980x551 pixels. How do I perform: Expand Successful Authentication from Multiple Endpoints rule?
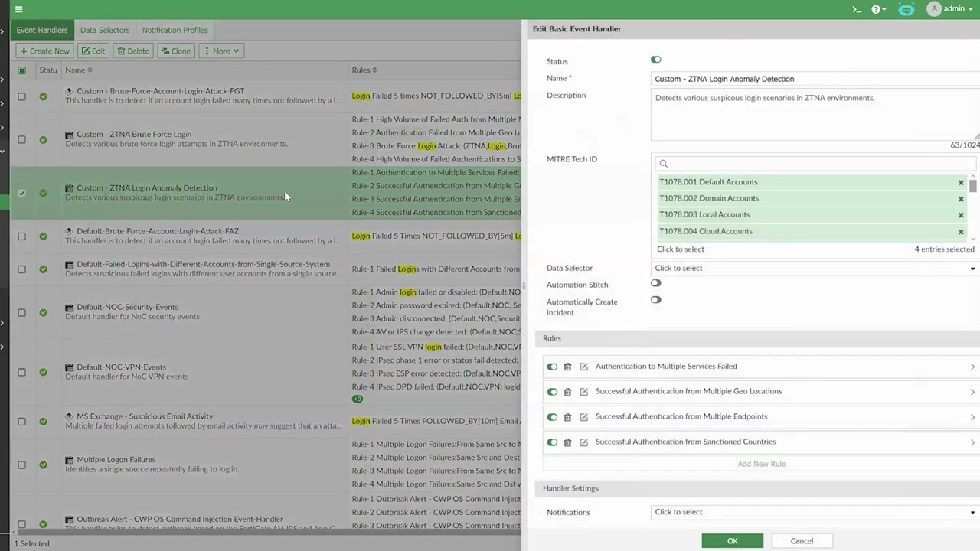coord(972,417)
